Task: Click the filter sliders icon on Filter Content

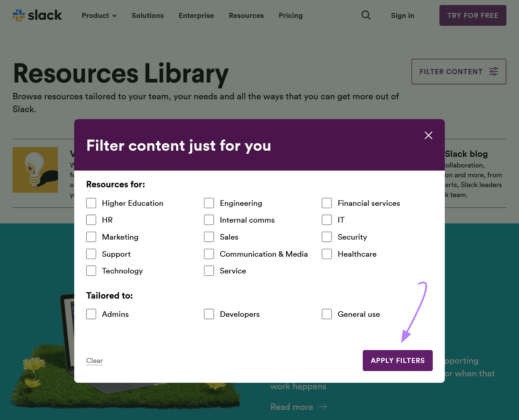Action: [x=493, y=72]
